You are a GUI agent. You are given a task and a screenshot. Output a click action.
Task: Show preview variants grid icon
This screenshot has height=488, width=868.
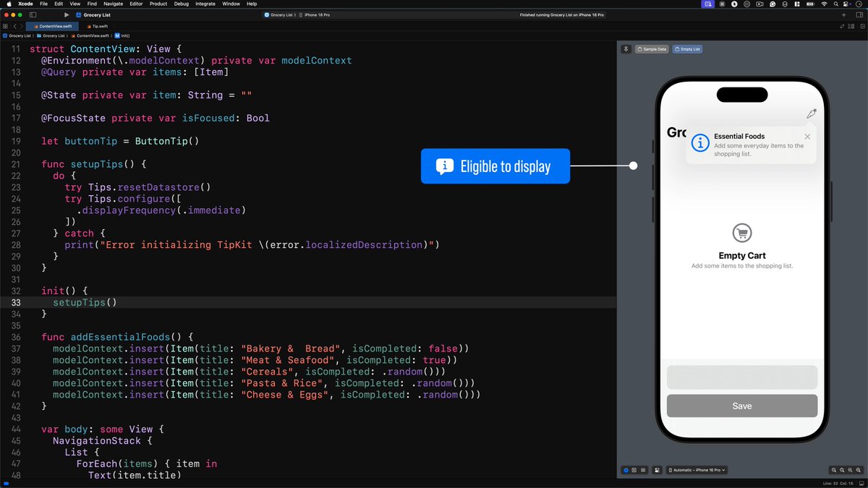(643, 470)
